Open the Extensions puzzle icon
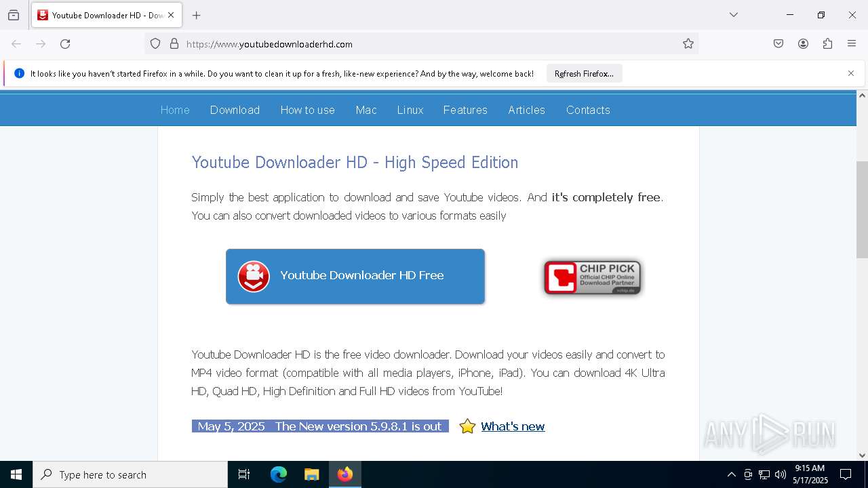This screenshot has width=868, height=488. click(x=827, y=44)
